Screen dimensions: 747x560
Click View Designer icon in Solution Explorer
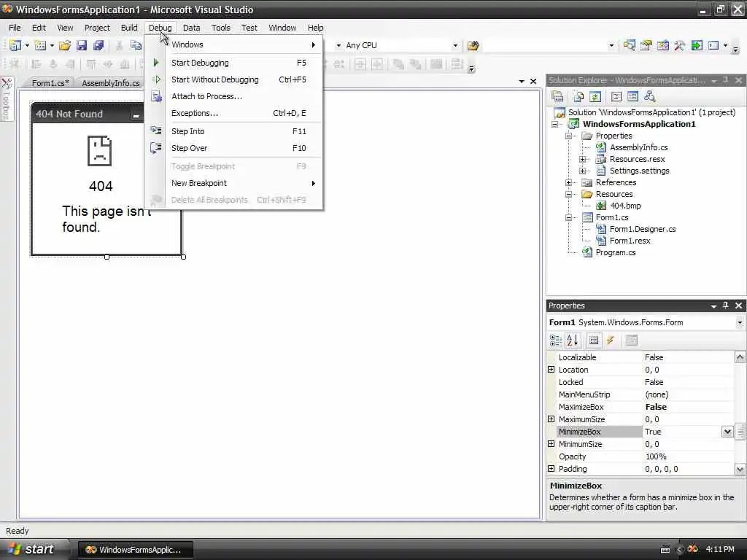(632, 97)
